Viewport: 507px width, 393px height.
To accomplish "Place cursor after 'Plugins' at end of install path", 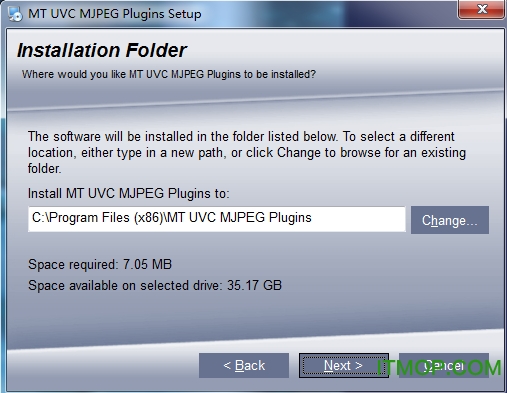I will click(312, 218).
